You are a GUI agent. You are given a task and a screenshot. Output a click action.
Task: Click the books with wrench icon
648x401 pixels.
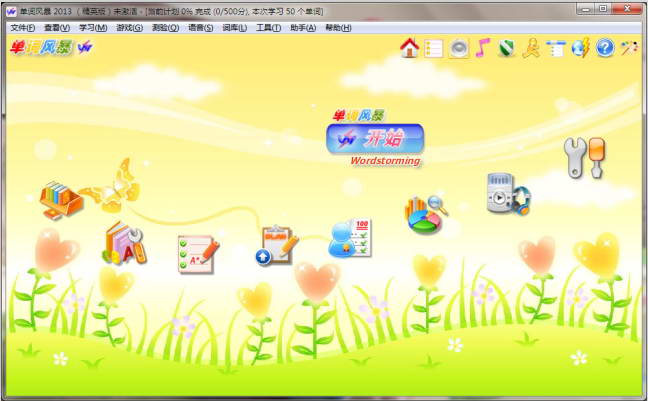click(x=124, y=243)
